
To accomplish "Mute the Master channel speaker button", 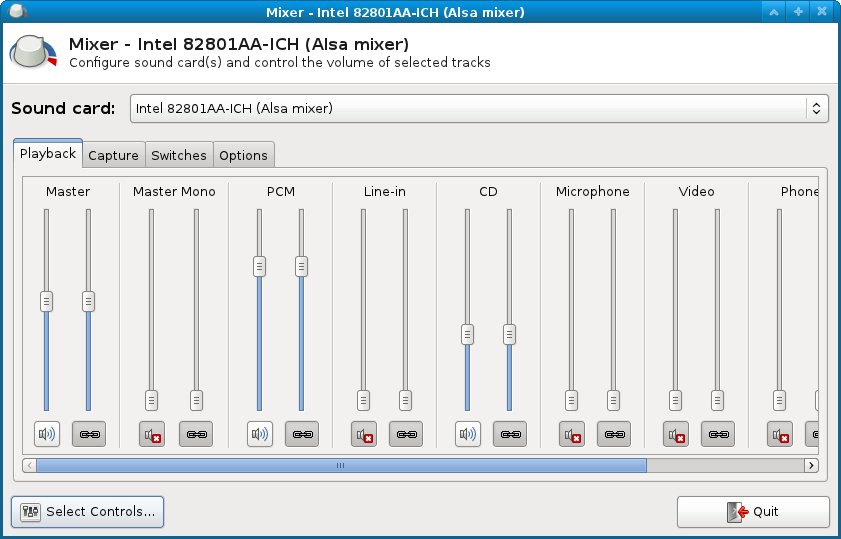I will 47,434.
